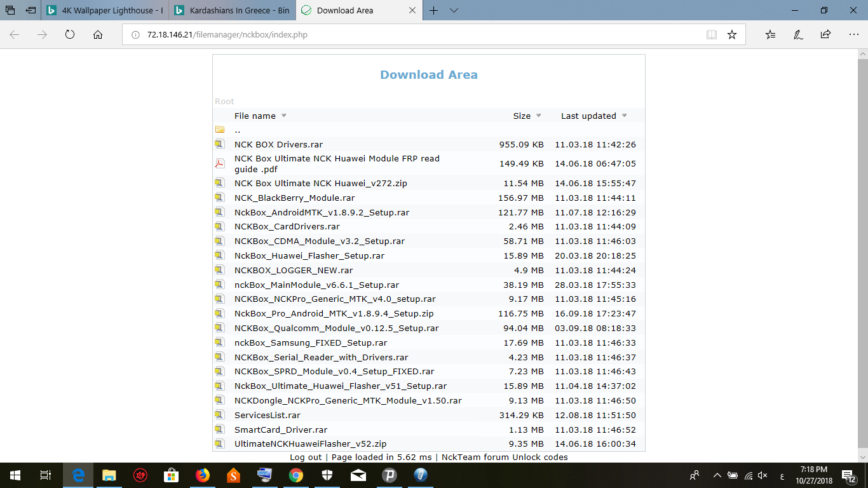Download NCKBox_SPRD_Module_v0.4_Setup_FIXED.rar
The height and width of the screenshot is (488, 868).
click(334, 371)
